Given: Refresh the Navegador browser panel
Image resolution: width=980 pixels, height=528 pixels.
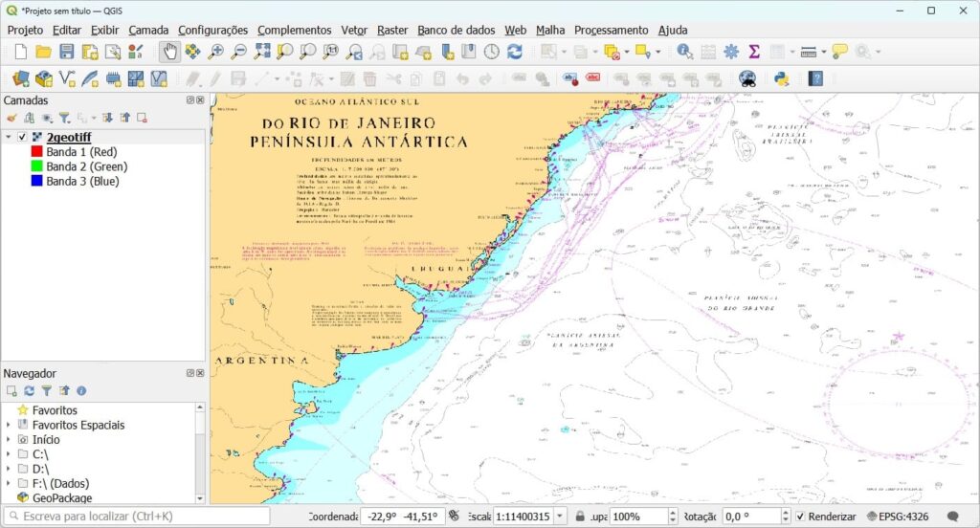Looking at the screenshot, I should click(x=29, y=390).
